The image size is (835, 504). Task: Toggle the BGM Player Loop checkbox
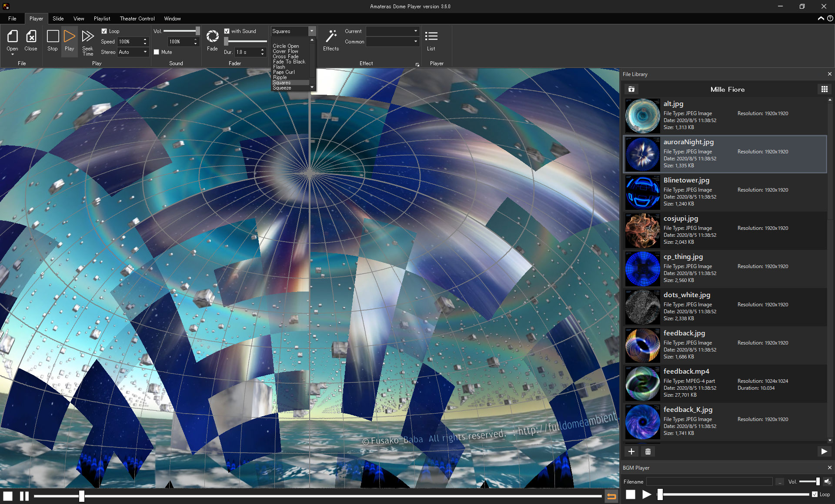[815, 494]
